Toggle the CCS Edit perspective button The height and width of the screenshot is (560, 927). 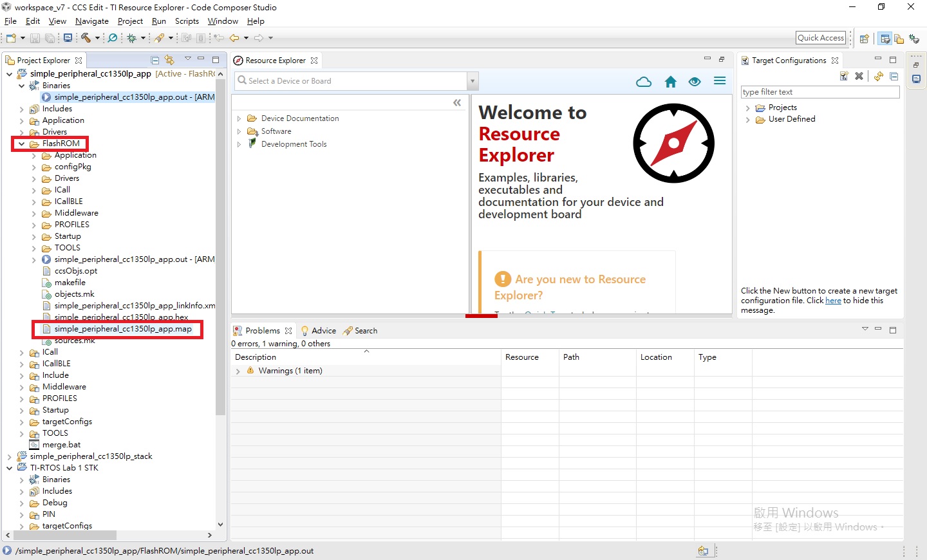pos(885,39)
